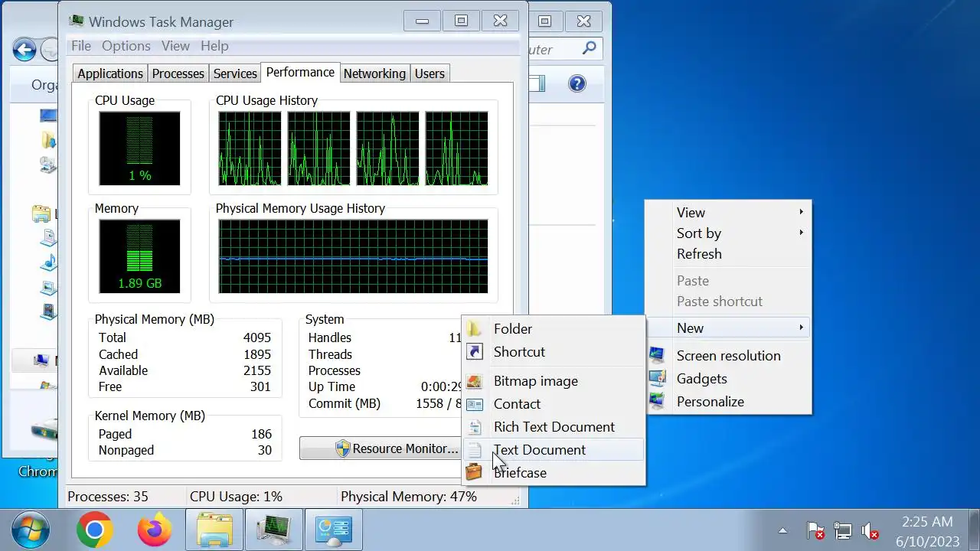Click Task Manager resize grip corner
Screen dimensions: 980x551
click(516, 499)
